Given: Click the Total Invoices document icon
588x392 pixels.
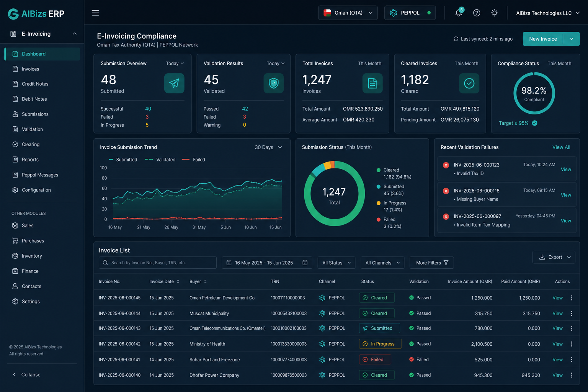Looking at the screenshot, I should 372,83.
